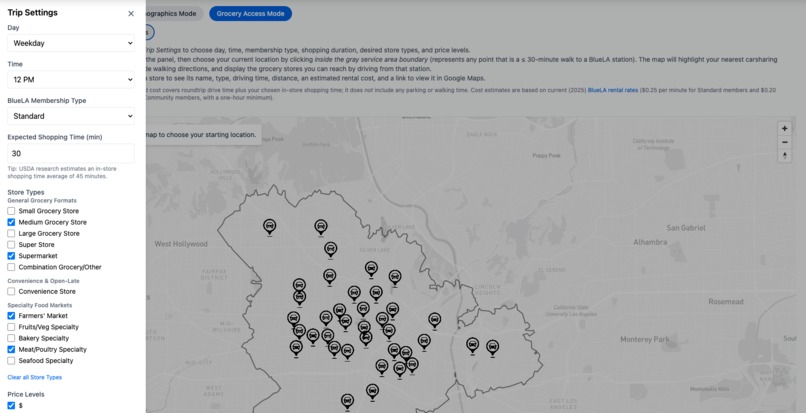Select the car station marker at the map's bottom edge
This screenshot has width=806, height=413.
[347, 402]
